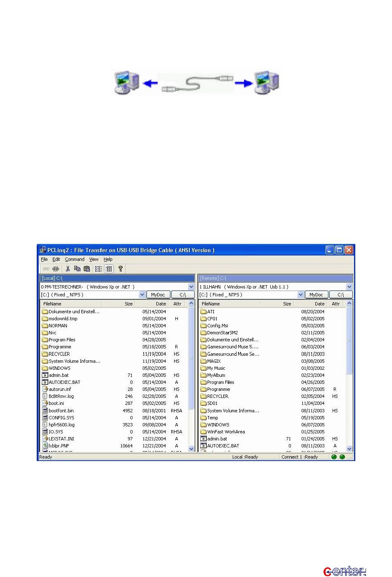
Task: Select the Temp folder name
Action: click(x=213, y=418)
